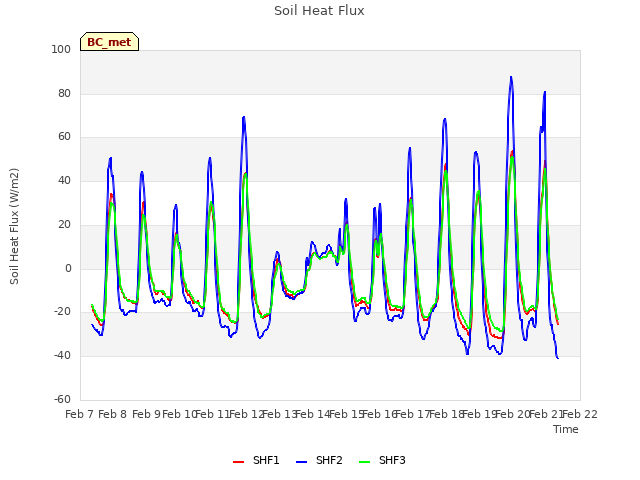
Task: Click the blue SHF2 legend color marker
Action: (x=301, y=462)
